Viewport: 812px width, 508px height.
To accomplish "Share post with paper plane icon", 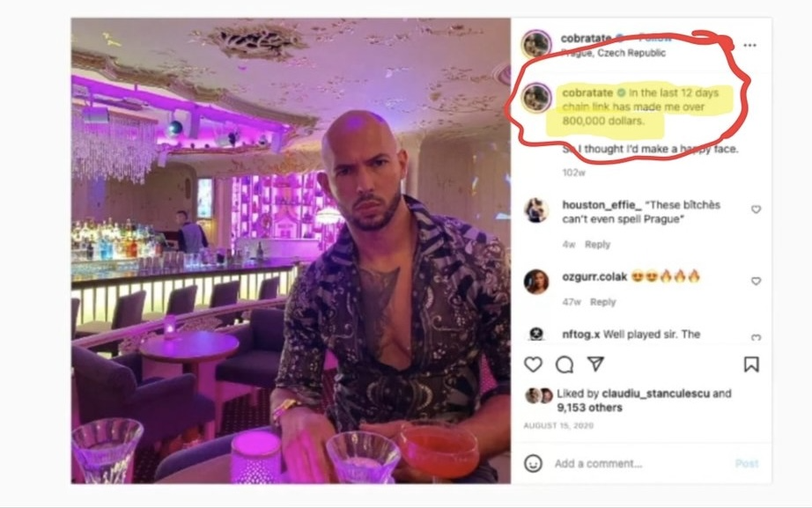I will (x=595, y=364).
